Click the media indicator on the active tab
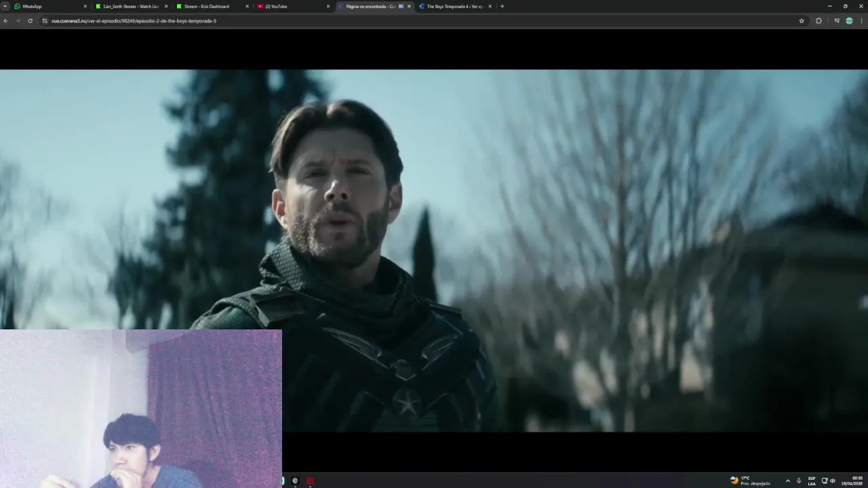The height and width of the screenshot is (488, 868). 401,6
